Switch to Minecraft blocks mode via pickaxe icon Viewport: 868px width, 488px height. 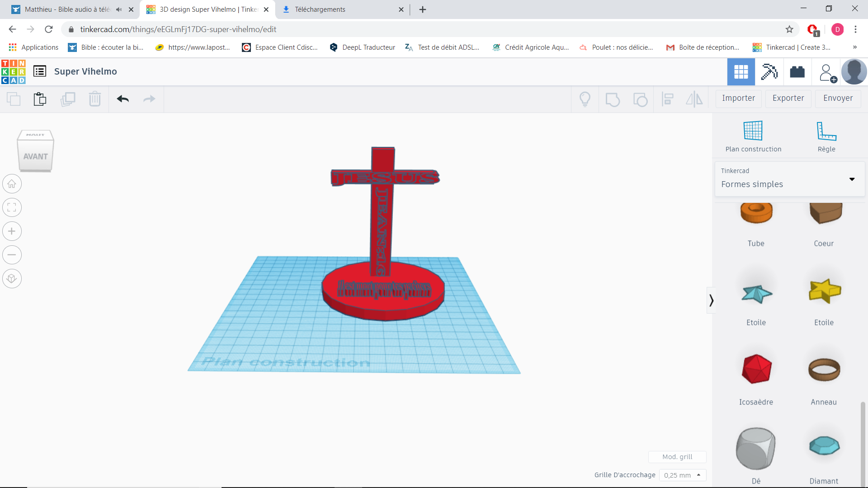[x=769, y=71]
